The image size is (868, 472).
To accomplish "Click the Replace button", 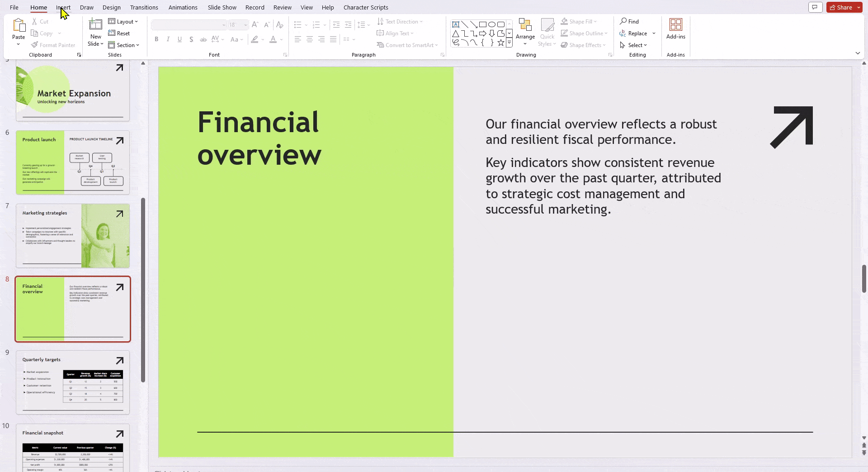I will click(x=637, y=33).
